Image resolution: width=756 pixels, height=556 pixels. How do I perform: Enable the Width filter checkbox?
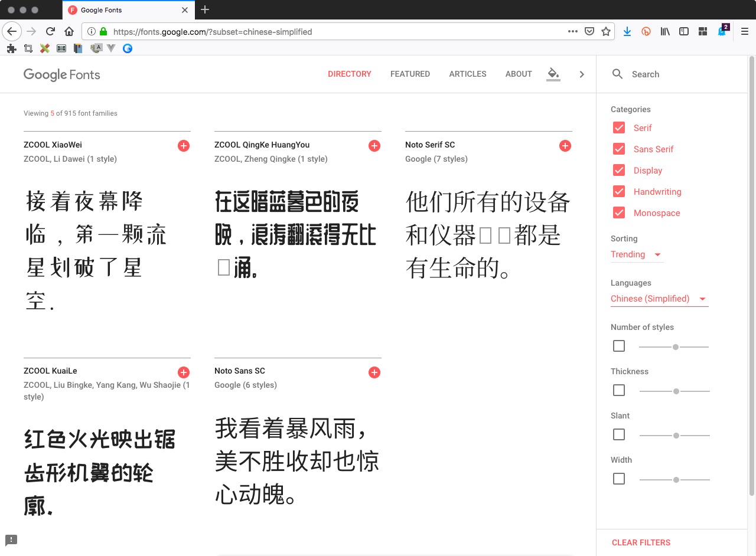[619, 479]
